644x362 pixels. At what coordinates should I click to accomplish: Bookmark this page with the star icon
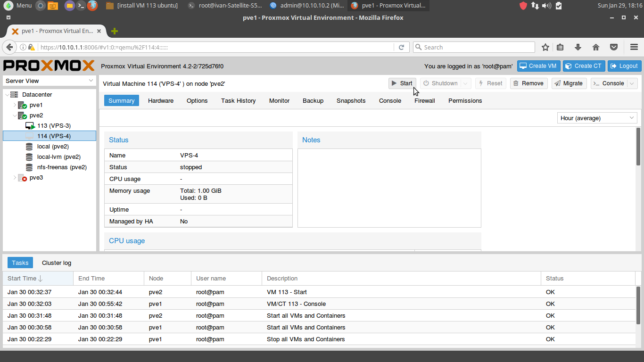[545, 47]
